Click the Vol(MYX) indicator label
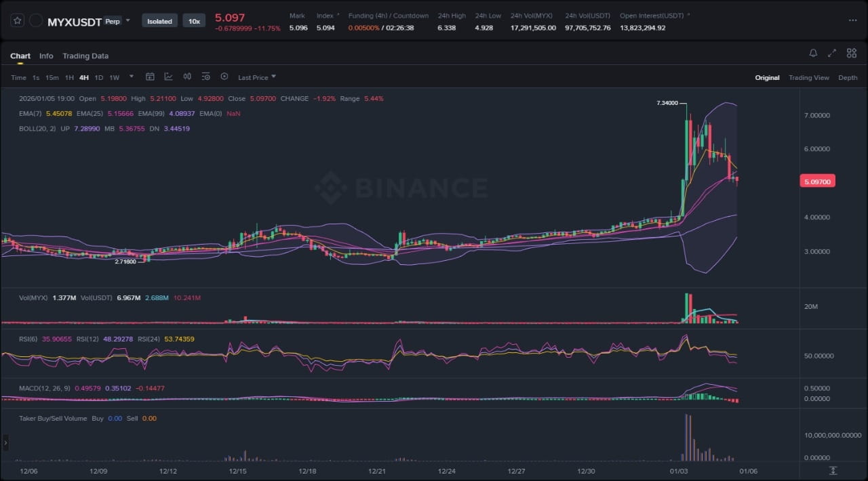The width and height of the screenshot is (868, 481). tap(33, 297)
